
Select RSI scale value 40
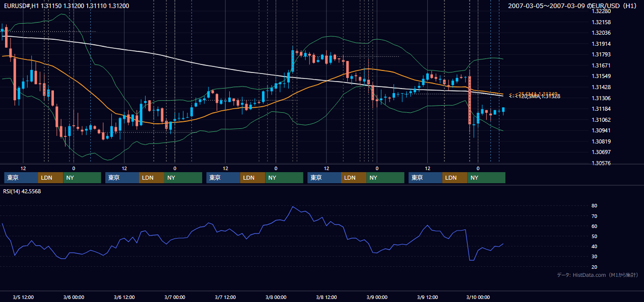[x=595, y=247]
